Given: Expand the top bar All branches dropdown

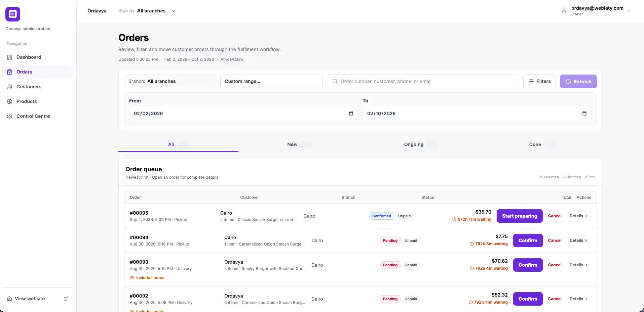Looking at the screenshot, I should pos(173,11).
